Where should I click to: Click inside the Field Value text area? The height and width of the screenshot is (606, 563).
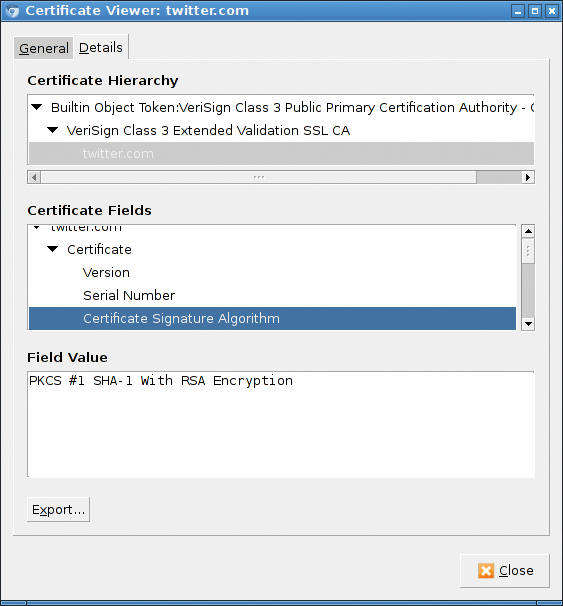281,424
